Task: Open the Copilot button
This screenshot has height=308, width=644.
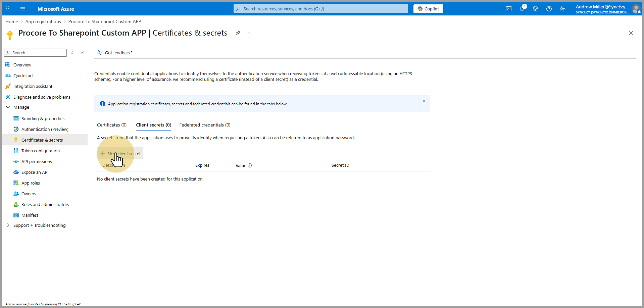Action: pyautogui.click(x=428, y=9)
